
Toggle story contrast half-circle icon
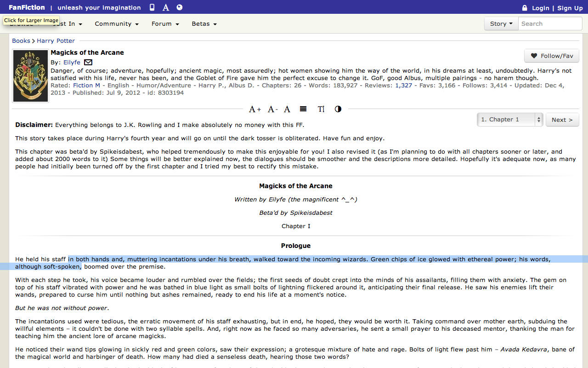(x=338, y=109)
